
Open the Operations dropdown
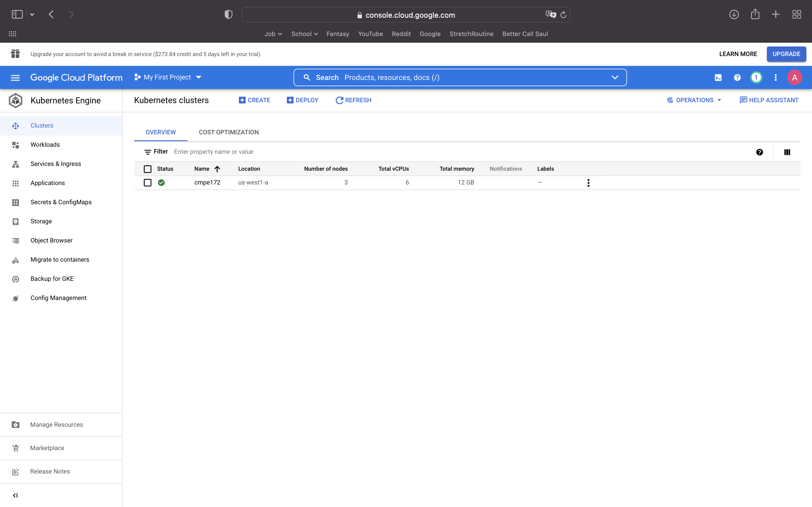point(694,100)
